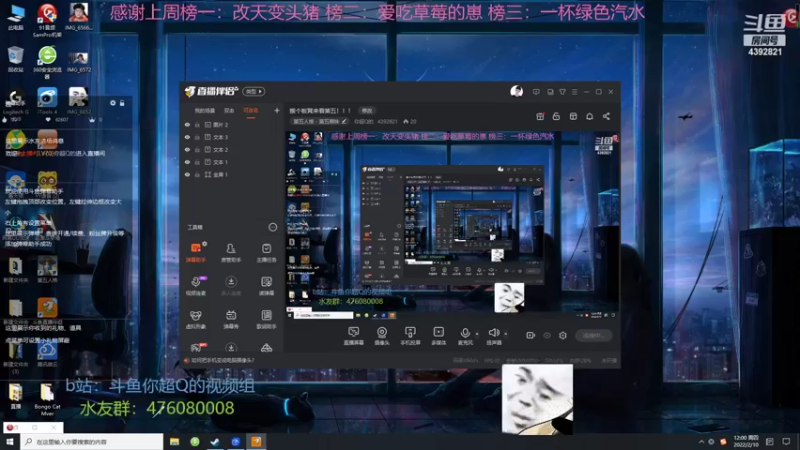The height and width of the screenshot is (450, 800).
Task: Open the 主播任务 streamer tasks tool
Action: [266, 252]
